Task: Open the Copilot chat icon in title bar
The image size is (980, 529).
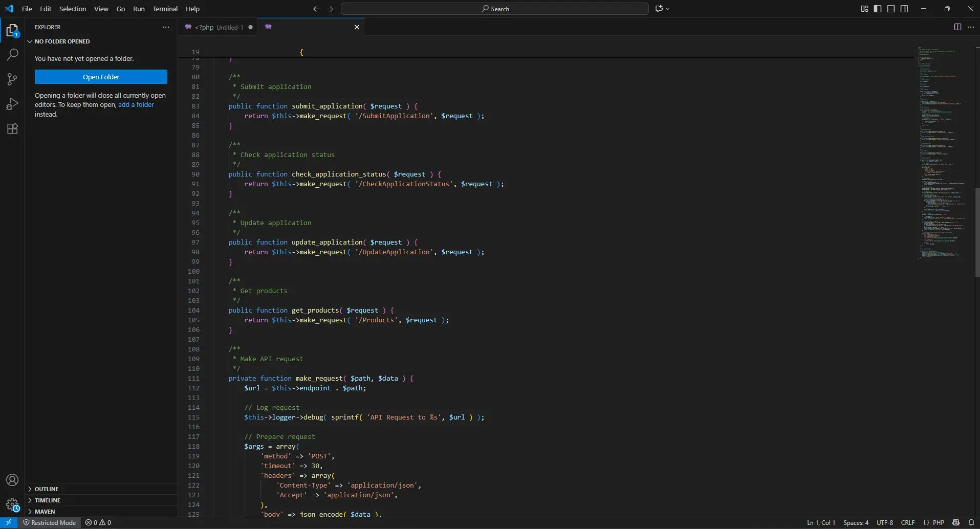Action: tap(659, 9)
